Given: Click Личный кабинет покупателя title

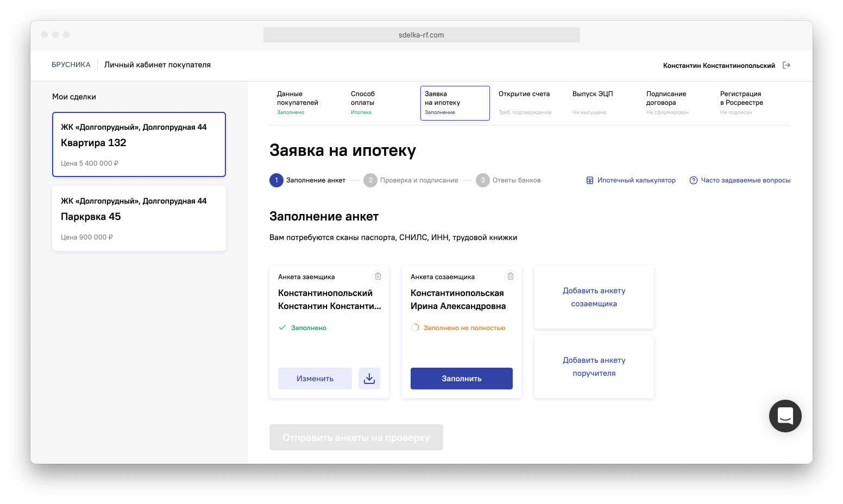Looking at the screenshot, I should tap(158, 65).
